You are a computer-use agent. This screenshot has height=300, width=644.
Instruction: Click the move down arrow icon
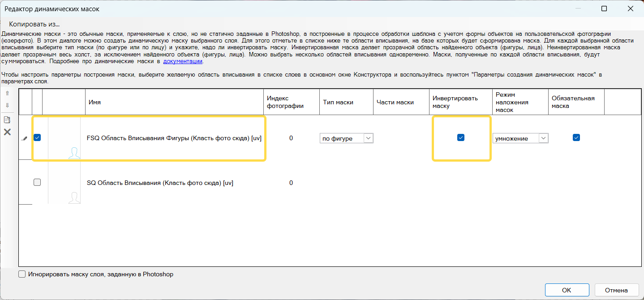7,105
